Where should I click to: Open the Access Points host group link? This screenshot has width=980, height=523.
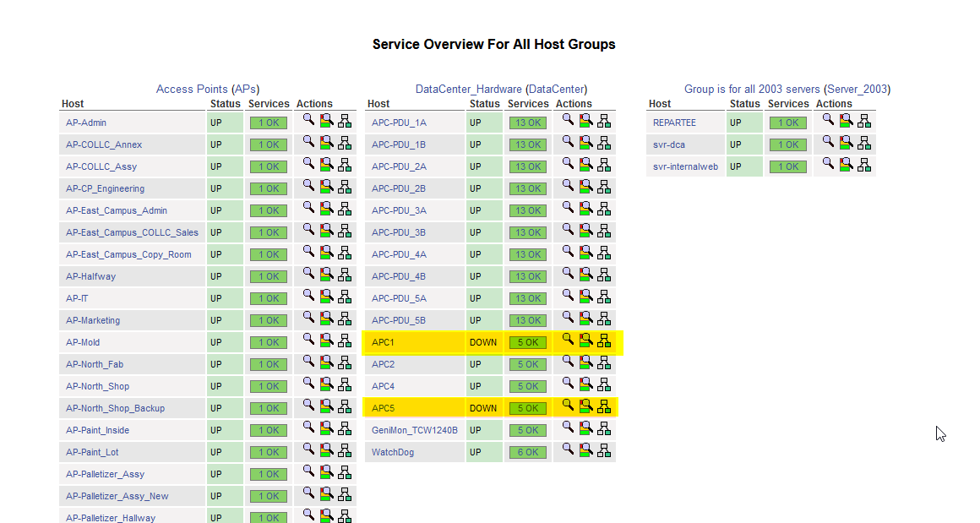point(192,89)
